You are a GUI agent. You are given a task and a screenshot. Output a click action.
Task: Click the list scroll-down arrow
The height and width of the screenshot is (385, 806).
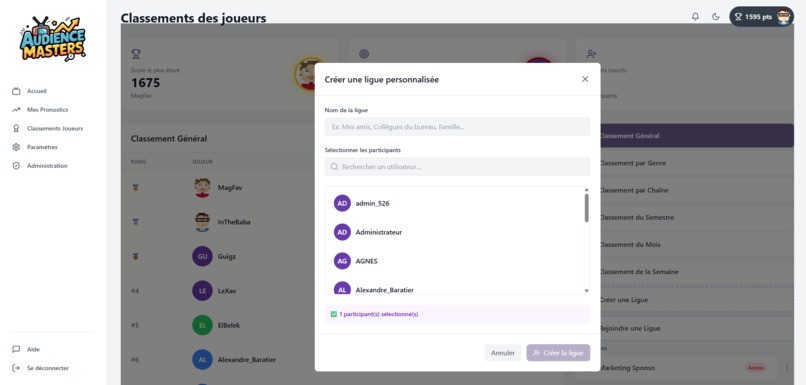click(x=587, y=291)
